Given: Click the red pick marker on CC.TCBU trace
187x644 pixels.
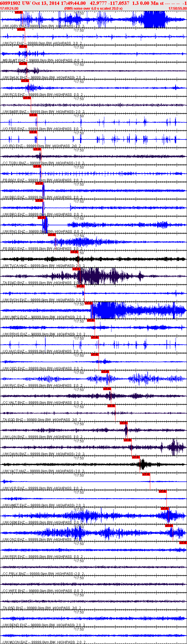Looking at the screenshot, I should (x=37, y=149).
